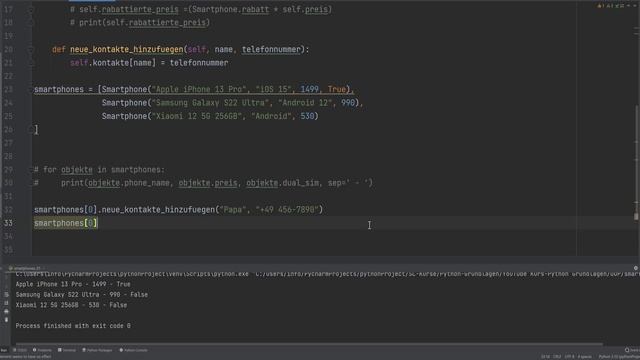Open the Python Console tool window
This screenshot has width=640, height=360.
click(133, 350)
